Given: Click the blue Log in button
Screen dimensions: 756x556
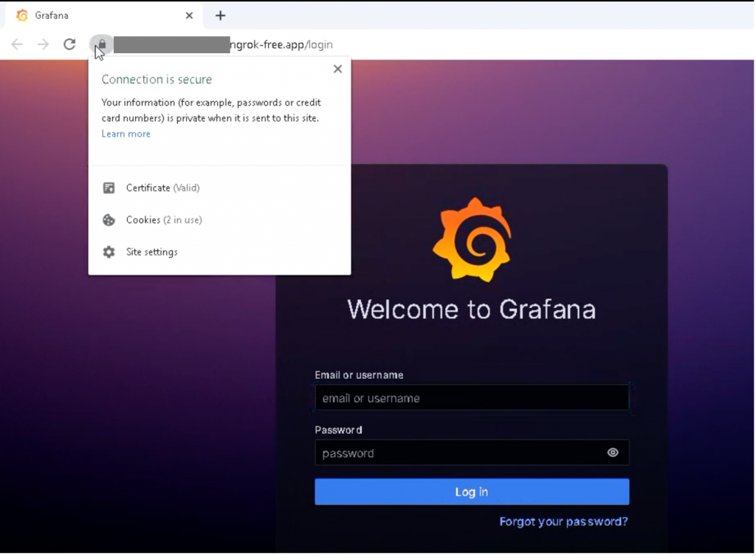Looking at the screenshot, I should (472, 492).
